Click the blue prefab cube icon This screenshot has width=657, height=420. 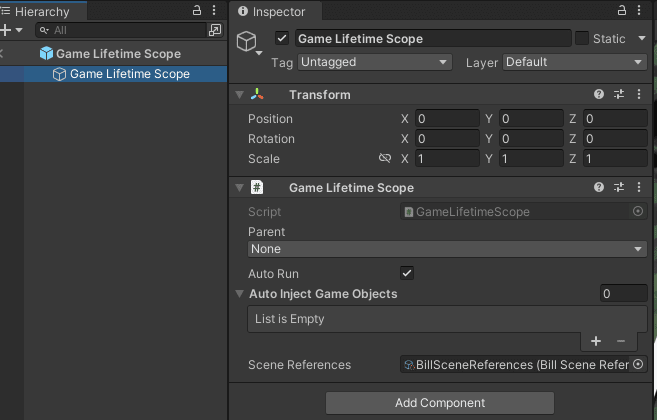[47, 53]
